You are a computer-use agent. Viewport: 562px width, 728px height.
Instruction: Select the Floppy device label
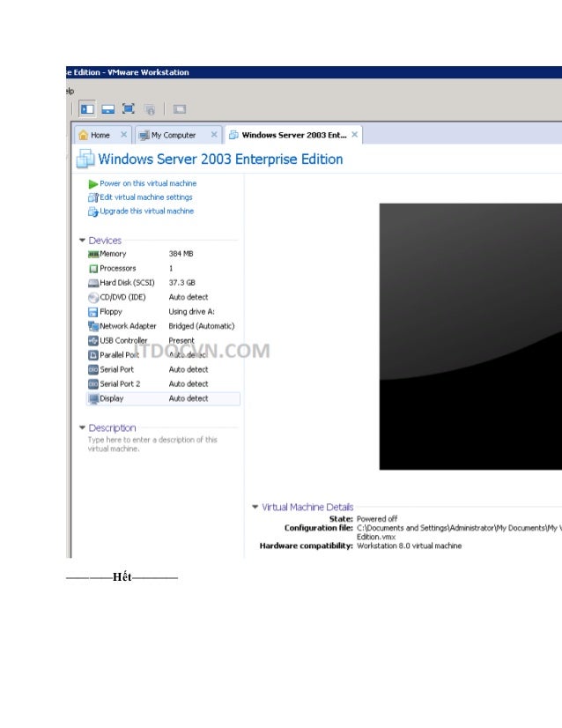coord(111,311)
